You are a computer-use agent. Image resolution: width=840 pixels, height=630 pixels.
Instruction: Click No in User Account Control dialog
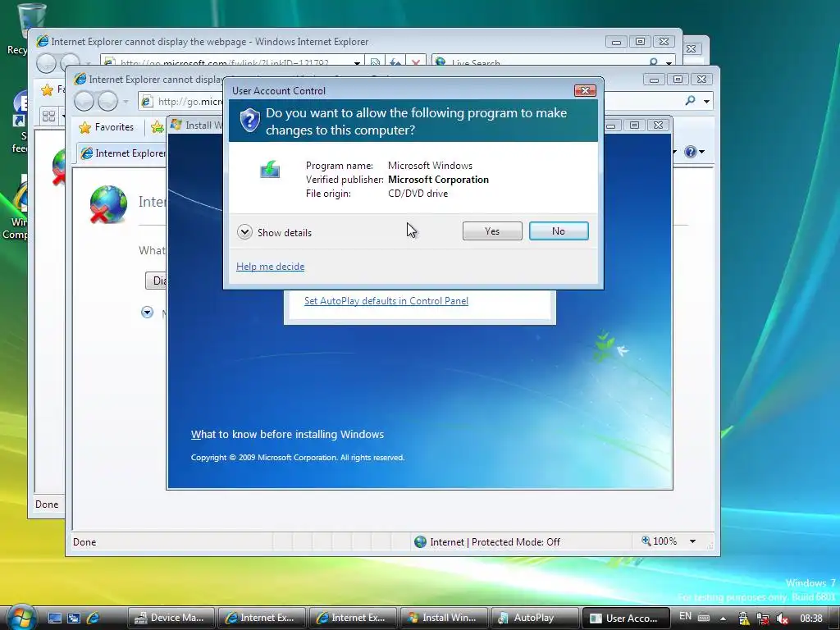558,231
